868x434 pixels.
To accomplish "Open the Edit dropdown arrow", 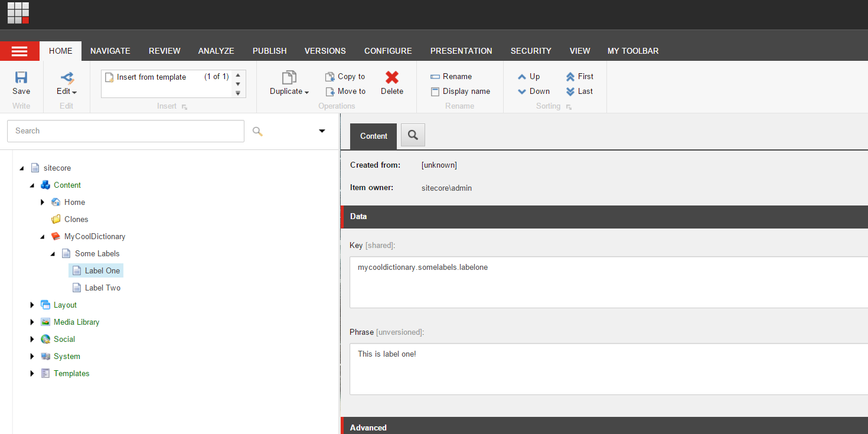I will click(x=74, y=92).
